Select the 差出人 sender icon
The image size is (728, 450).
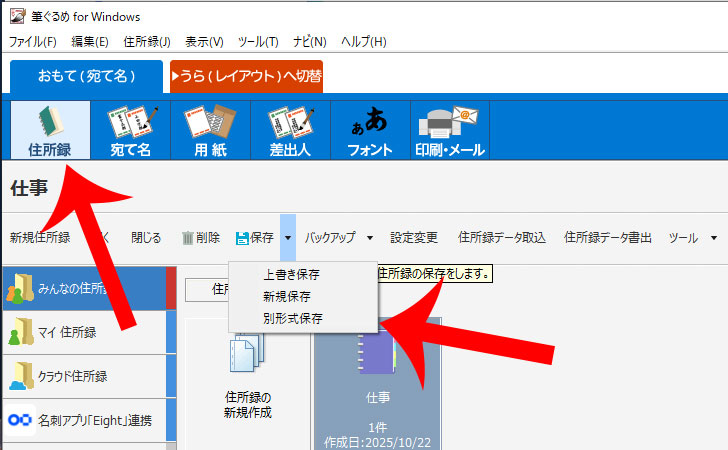(290, 130)
